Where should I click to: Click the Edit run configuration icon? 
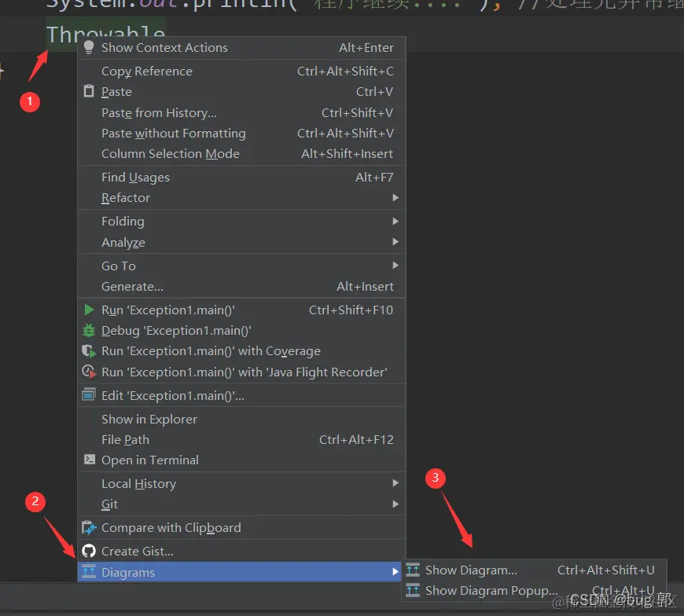[89, 395]
